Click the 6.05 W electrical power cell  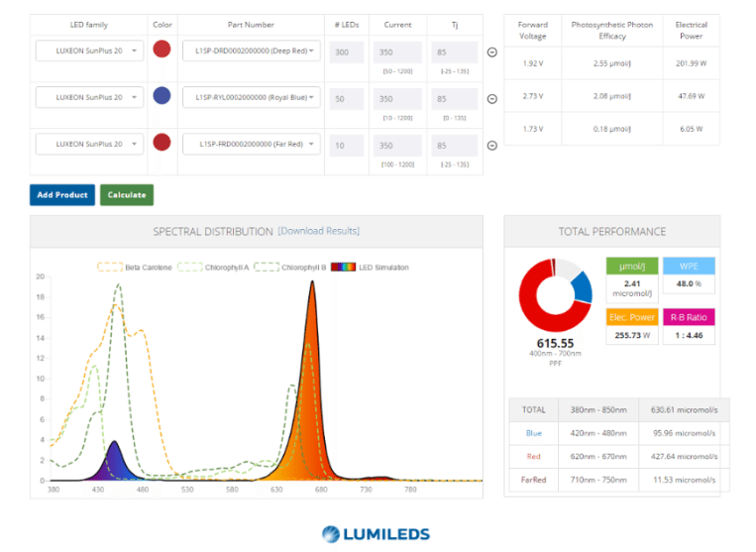(x=692, y=129)
